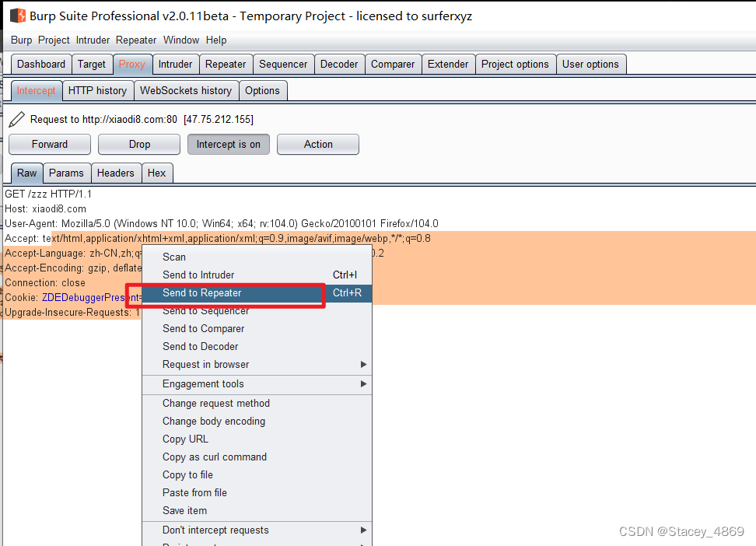Open the Intruder menu in menu bar
This screenshot has width=756, height=546.
click(x=93, y=40)
